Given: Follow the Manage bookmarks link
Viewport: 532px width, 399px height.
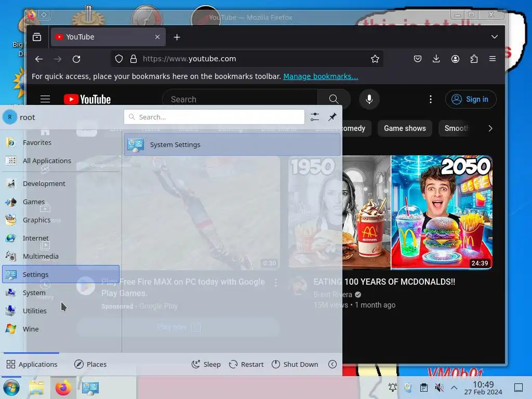Looking at the screenshot, I should pyautogui.click(x=321, y=76).
